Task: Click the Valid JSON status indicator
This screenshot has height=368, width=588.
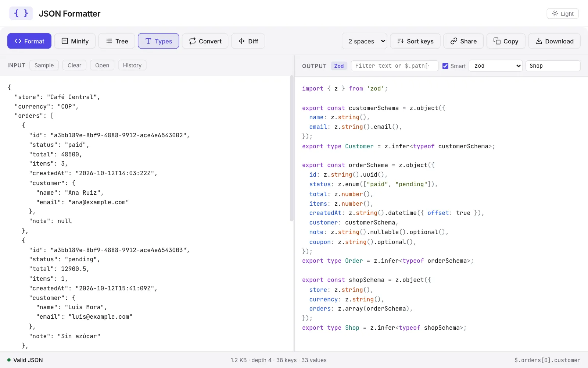Action: tap(25, 360)
